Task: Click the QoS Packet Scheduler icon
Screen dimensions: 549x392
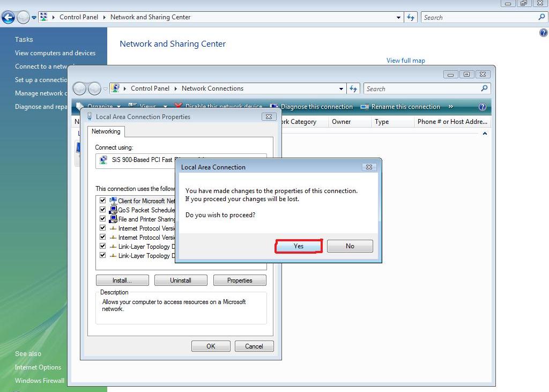Action: [113, 210]
